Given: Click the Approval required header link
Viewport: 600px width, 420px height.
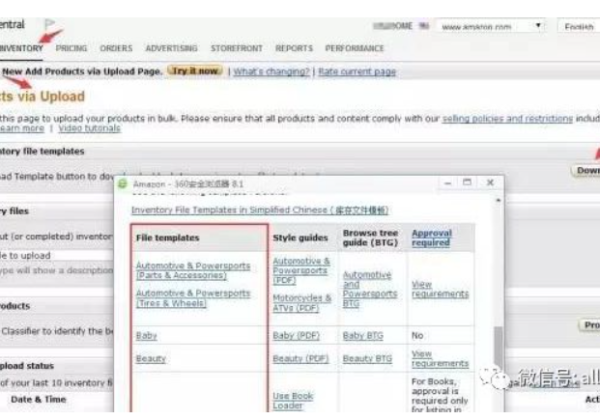Looking at the screenshot, I should [432, 238].
